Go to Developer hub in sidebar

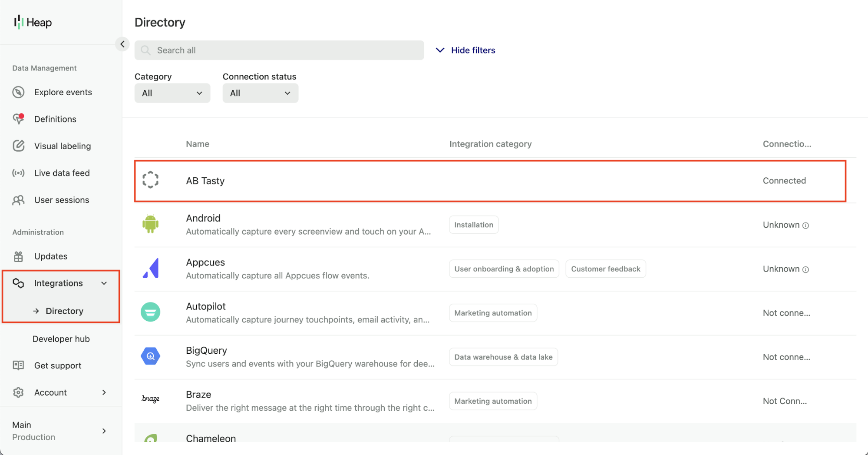(61, 339)
